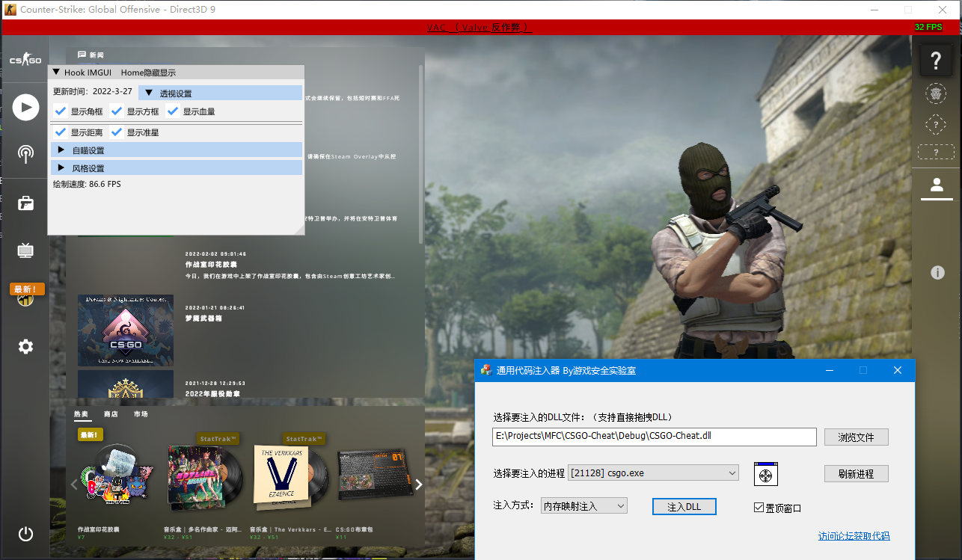Screen dimensions: 962x560
Task: Click the VAC (Valve 反作弊) banner link
Action: [x=479, y=27]
